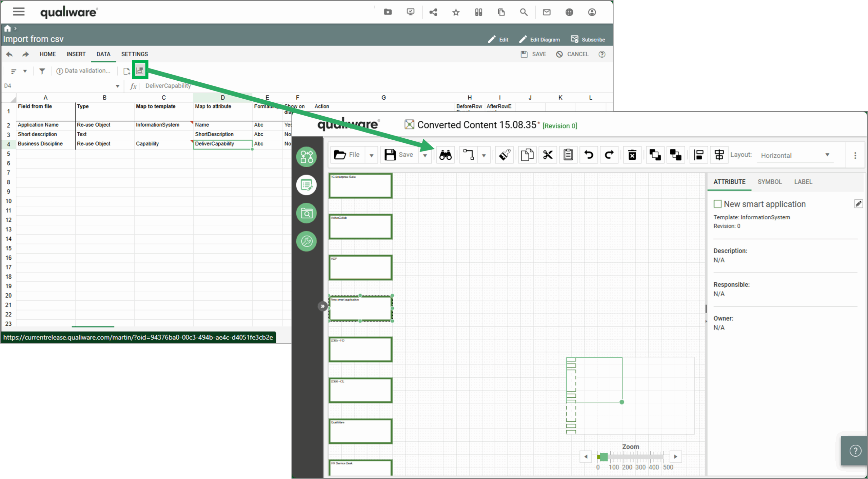Click the SAVE button in the spreadsheet
The image size is (868, 479).
coord(533,54)
